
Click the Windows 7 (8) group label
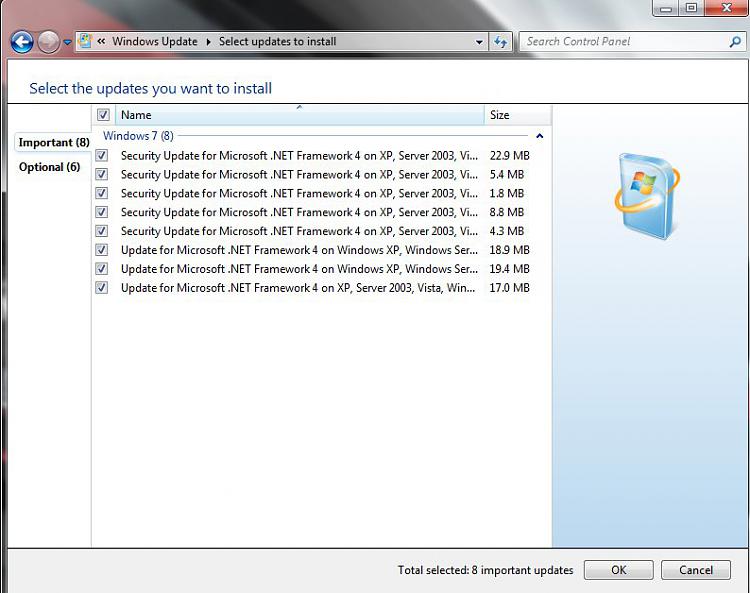[x=138, y=136]
